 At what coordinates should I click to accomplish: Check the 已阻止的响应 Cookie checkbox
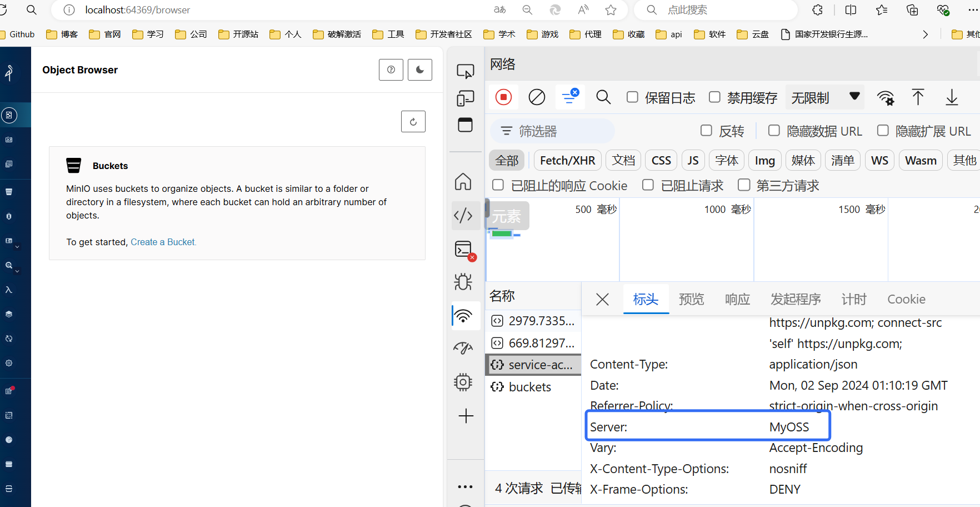click(498, 185)
